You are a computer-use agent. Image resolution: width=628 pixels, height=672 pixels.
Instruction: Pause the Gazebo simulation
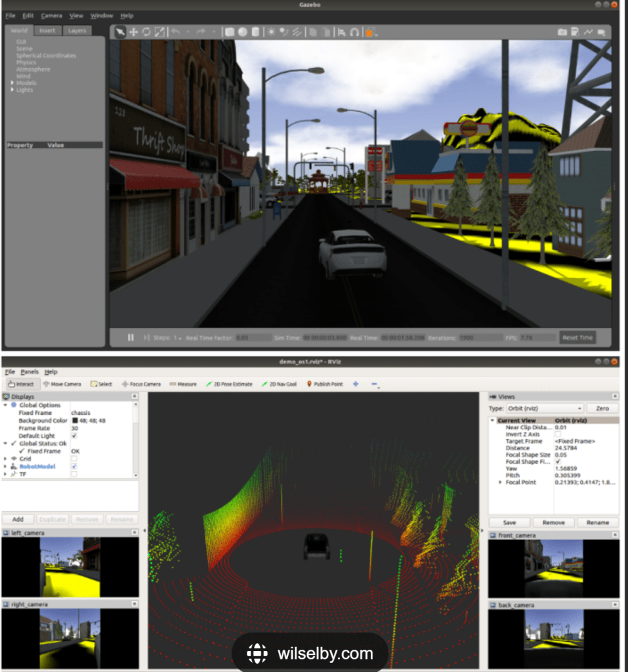tap(131, 337)
